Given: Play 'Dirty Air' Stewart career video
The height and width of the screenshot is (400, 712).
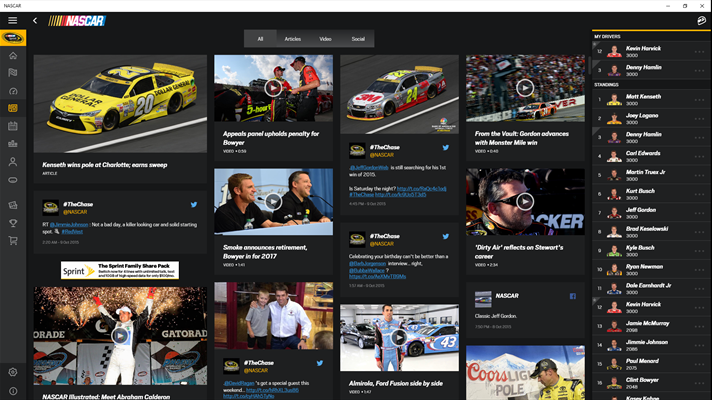Looking at the screenshot, I should [525, 201].
